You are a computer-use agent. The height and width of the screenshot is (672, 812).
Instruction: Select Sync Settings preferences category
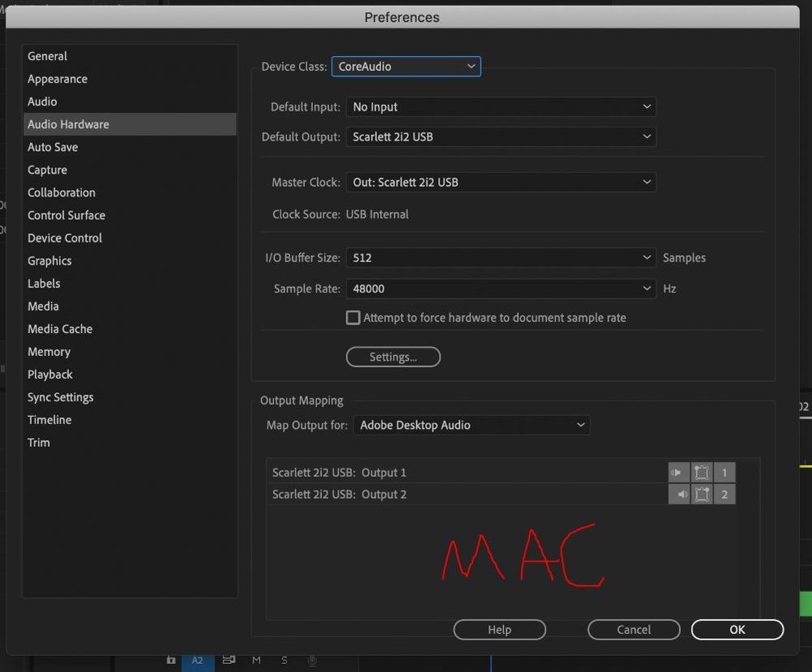[x=129, y=397]
